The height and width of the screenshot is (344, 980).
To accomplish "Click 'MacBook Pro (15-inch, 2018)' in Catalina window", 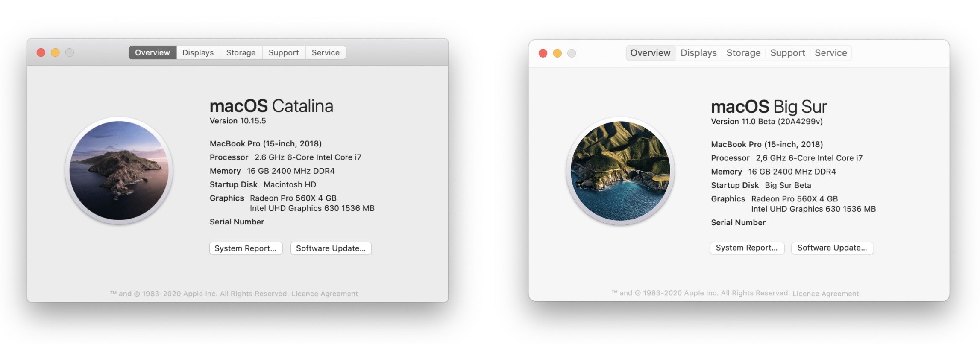I will click(x=266, y=144).
